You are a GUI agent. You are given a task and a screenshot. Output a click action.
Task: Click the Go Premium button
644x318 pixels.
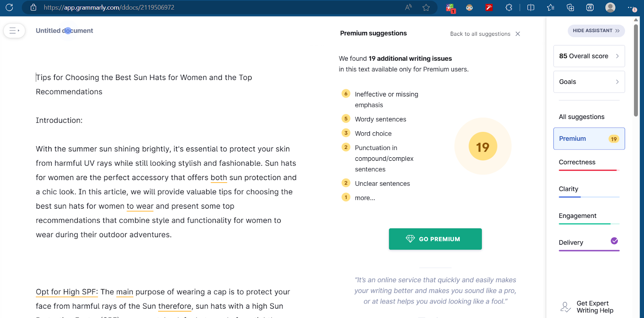pyautogui.click(x=435, y=239)
